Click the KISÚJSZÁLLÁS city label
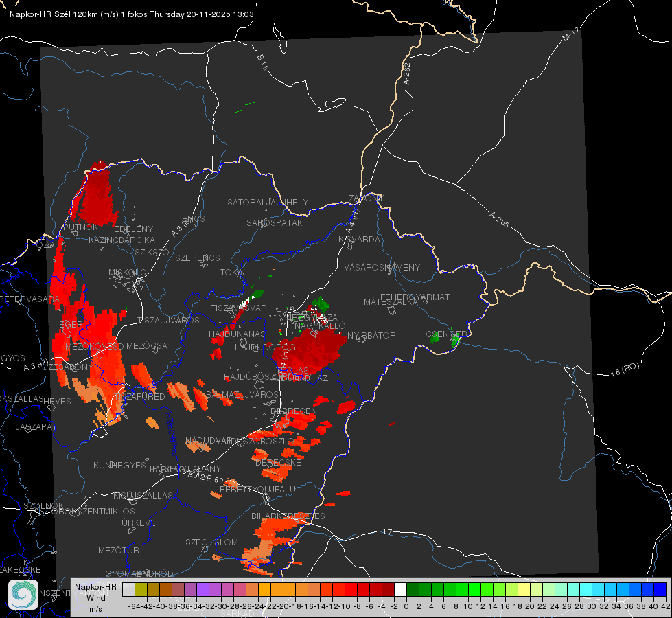This screenshot has height=618, width=672. point(143,495)
